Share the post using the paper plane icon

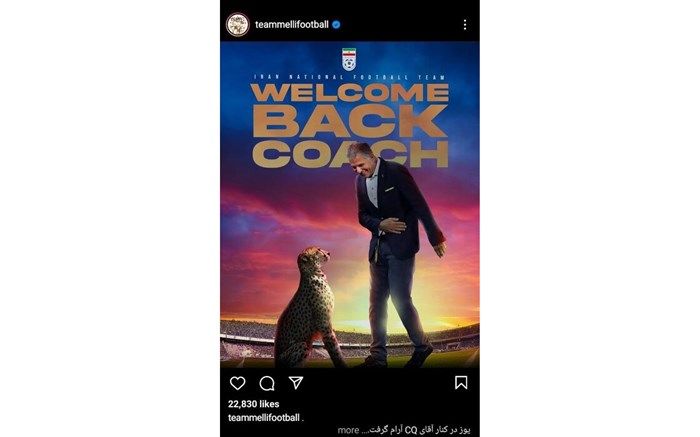click(296, 383)
